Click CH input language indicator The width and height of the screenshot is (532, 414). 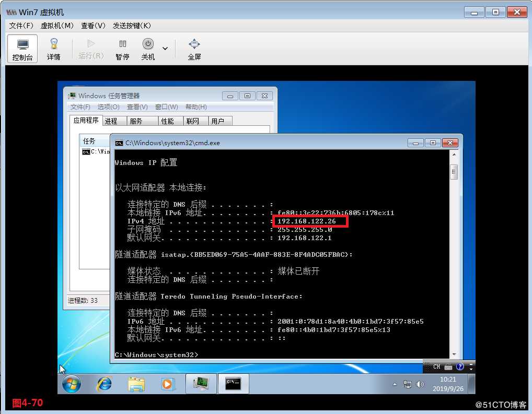(436, 366)
